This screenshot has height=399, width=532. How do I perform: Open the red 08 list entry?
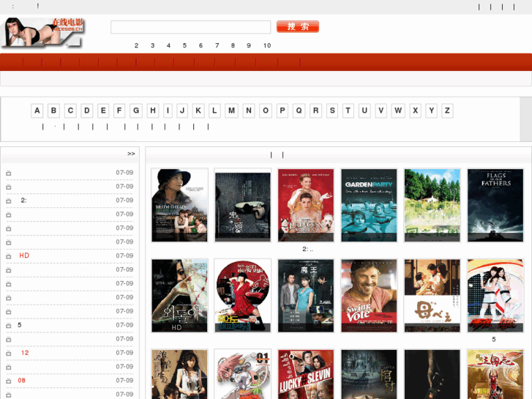click(21, 380)
